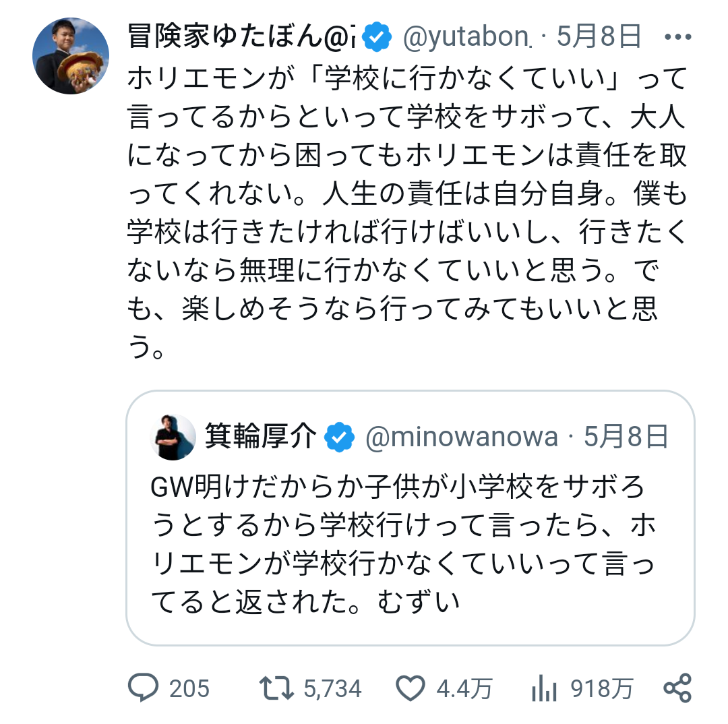
Task: Open 冒険家ゆたぼん profile picture
Action: click(71, 56)
